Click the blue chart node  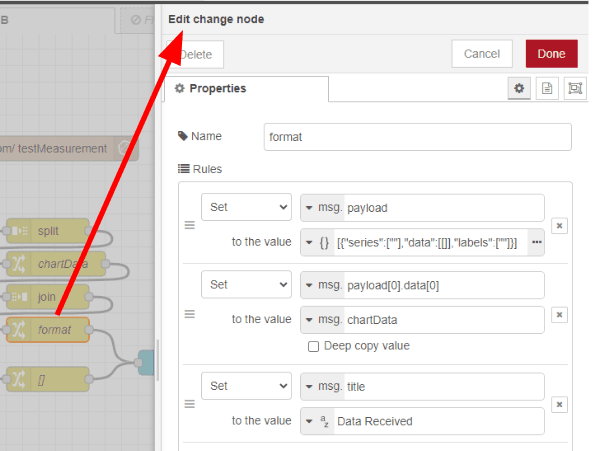click(146, 363)
